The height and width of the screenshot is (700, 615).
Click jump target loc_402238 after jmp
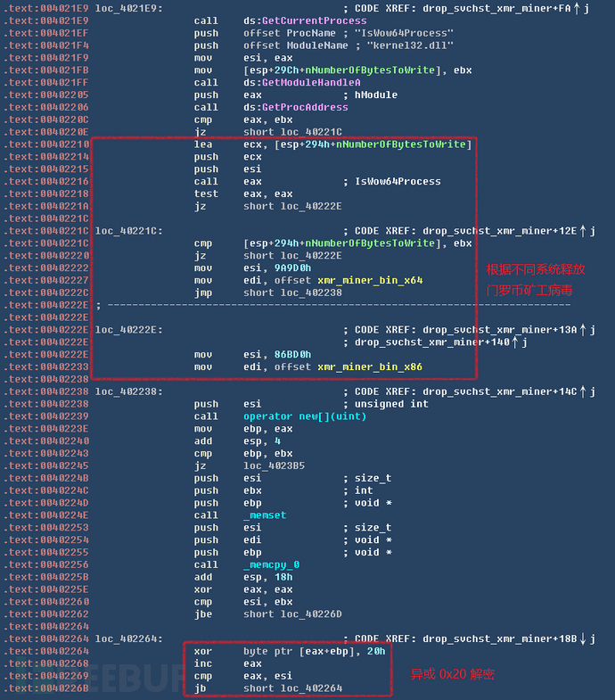311,292
